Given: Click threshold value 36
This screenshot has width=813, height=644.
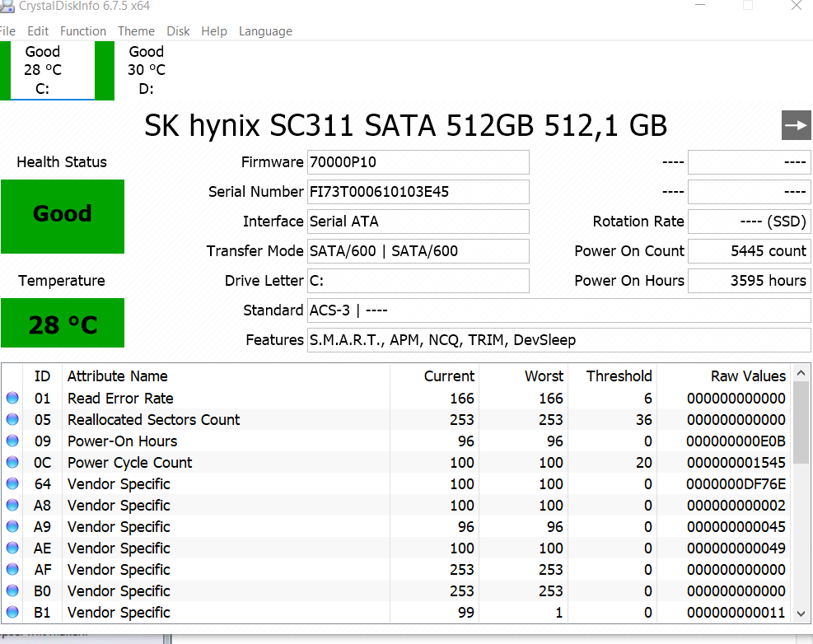Looking at the screenshot, I should (644, 419).
